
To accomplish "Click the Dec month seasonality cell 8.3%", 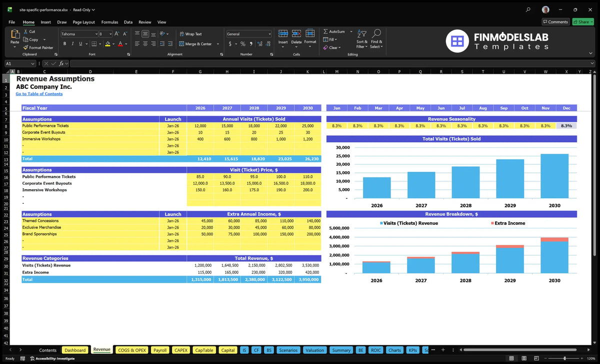I will tap(566, 126).
